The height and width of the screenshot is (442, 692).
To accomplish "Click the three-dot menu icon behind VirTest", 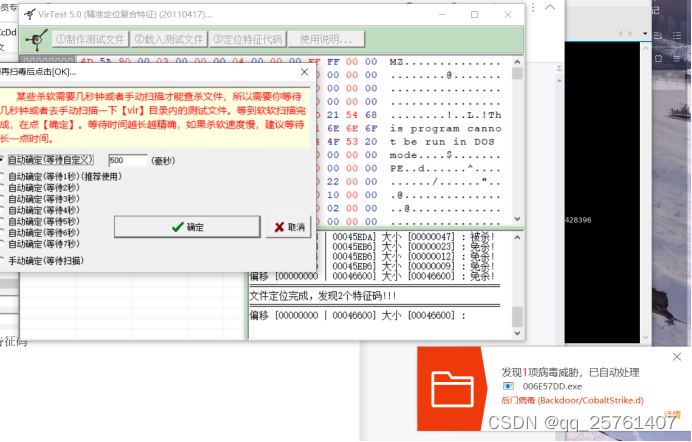I will (x=533, y=7).
